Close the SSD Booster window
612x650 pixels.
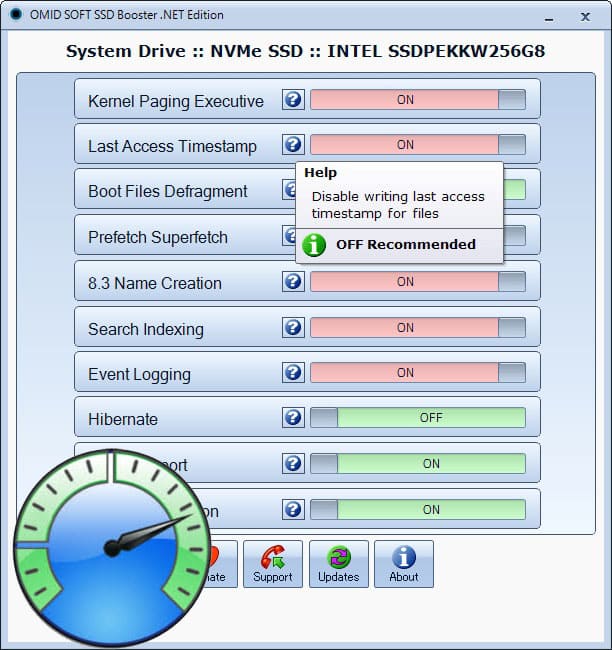[585, 17]
